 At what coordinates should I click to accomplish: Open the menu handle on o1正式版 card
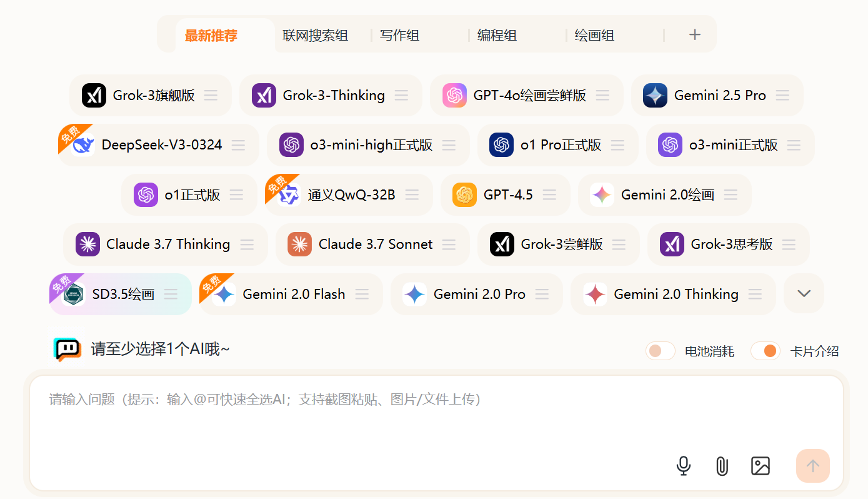pyautogui.click(x=236, y=194)
